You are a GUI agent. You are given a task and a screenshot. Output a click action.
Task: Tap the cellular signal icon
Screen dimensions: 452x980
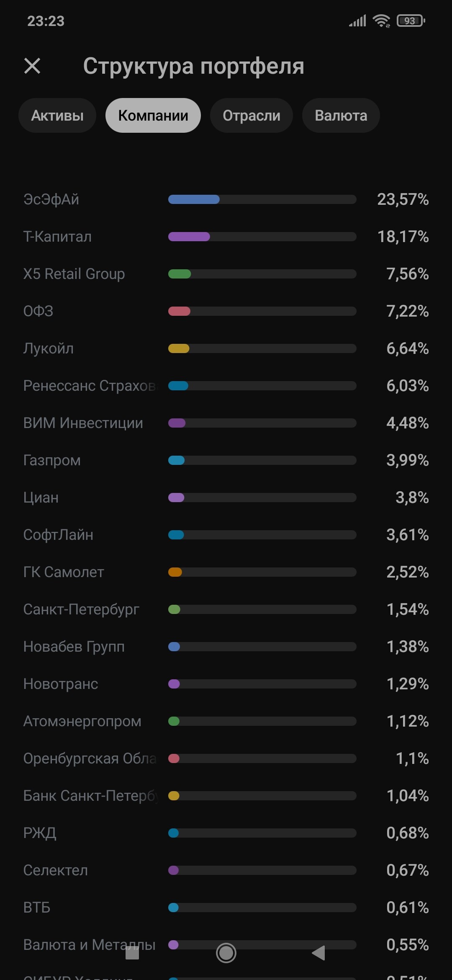(x=358, y=21)
